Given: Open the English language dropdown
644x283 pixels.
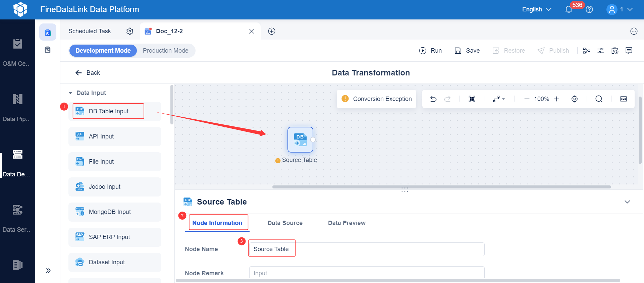Looking at the screenshot, I should tap(537, 9).
